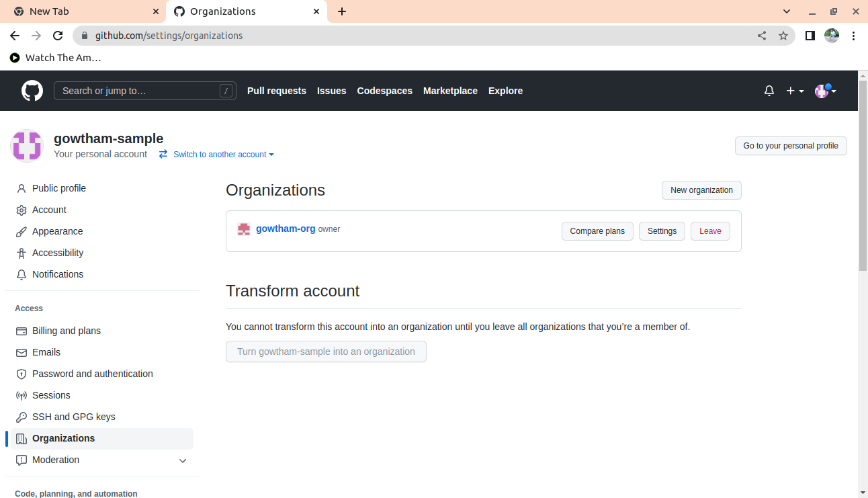The image size is (868, 498).
Task: Open the gowtham-org organization link
Action: coord(286,229)
